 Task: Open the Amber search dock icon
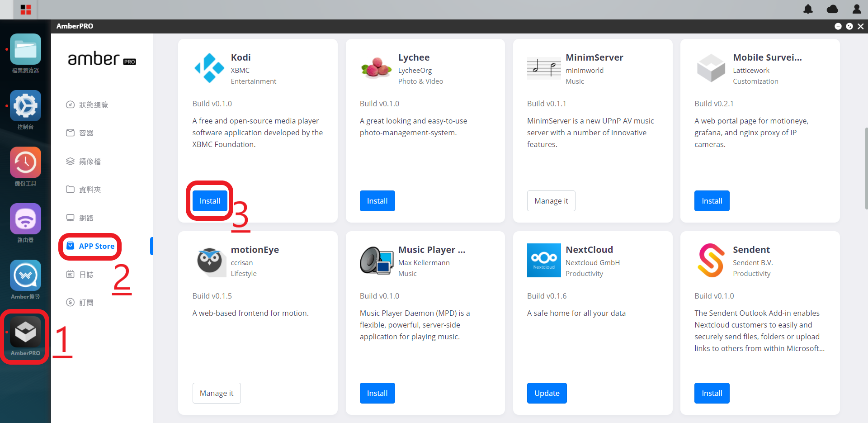point(25,276)
